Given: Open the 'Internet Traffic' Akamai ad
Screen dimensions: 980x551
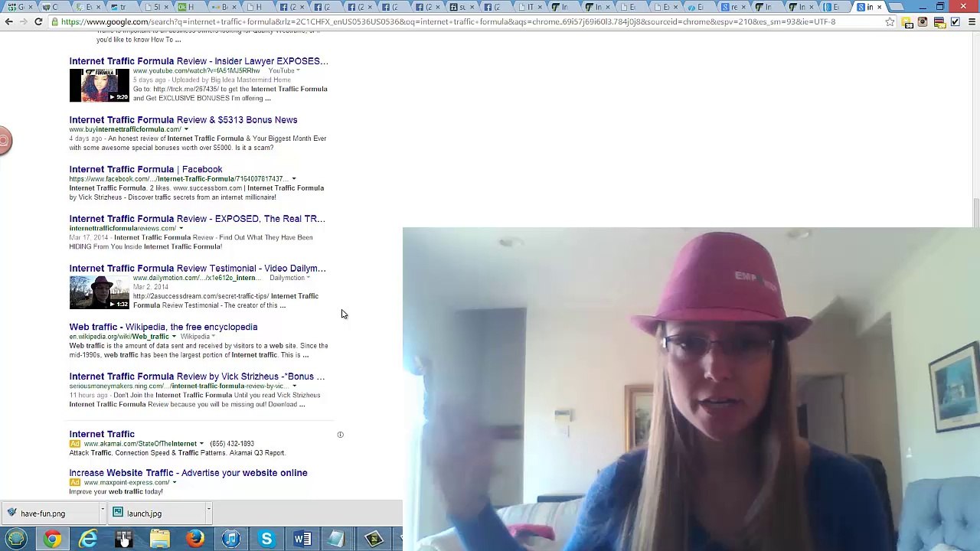Looking at the screenshot, I should (102, 434).
